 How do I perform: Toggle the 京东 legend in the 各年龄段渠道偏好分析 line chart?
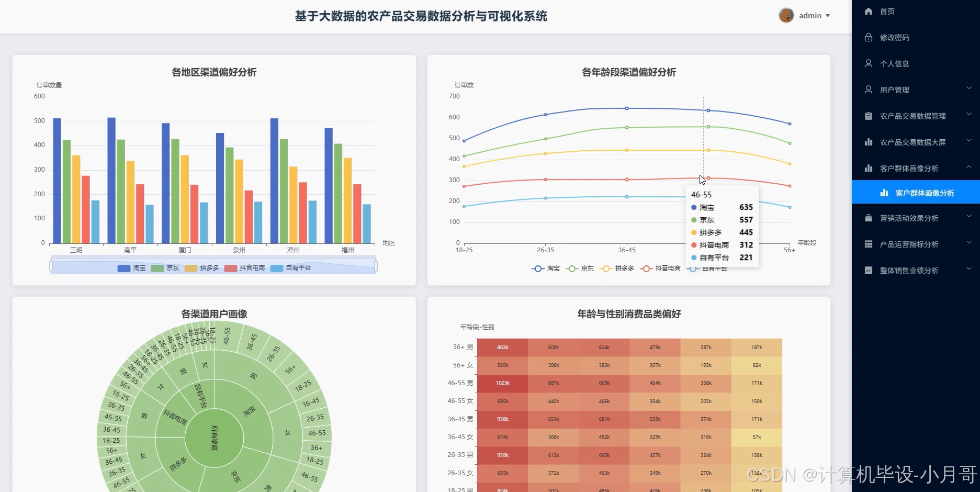click(580, 269)
